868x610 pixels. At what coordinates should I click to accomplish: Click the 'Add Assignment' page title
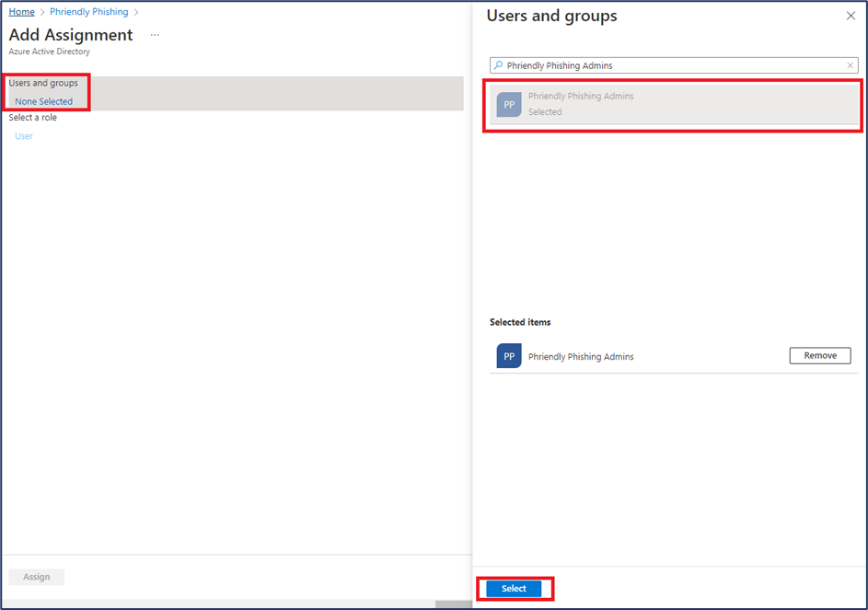click(x=71, y=35)
